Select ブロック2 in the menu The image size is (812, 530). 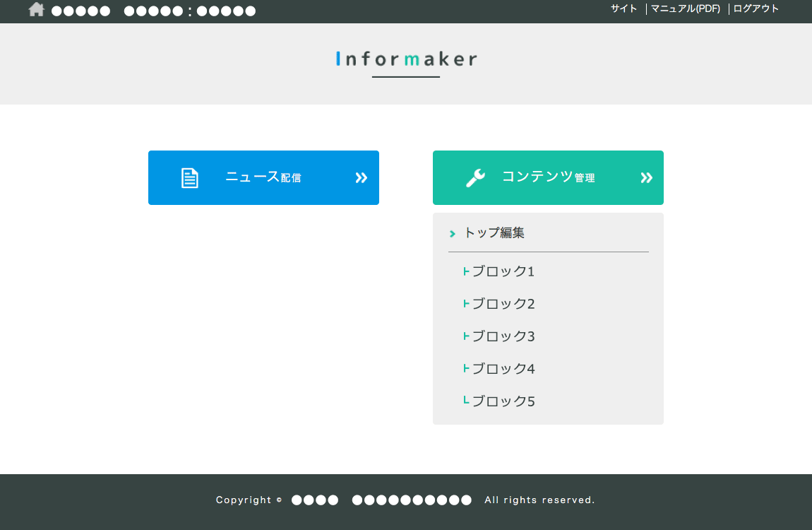point(503,304)
